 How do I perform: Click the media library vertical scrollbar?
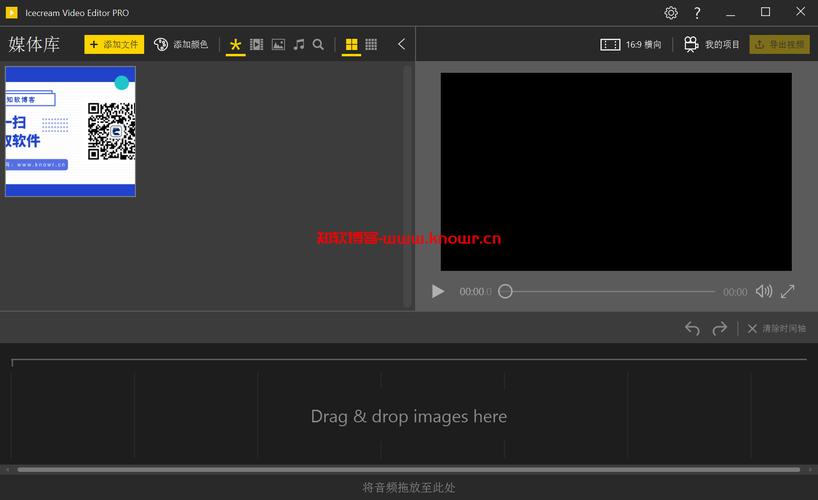pos(407,186)
